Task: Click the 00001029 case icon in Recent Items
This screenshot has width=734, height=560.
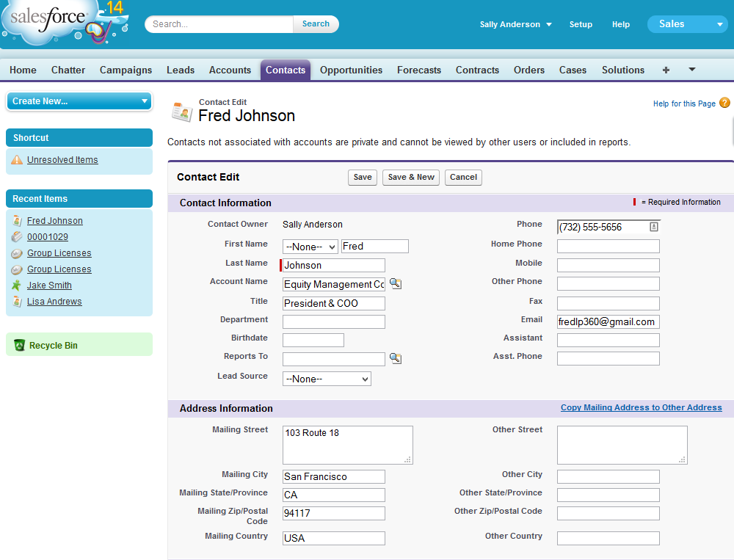Action: (17, 237)
